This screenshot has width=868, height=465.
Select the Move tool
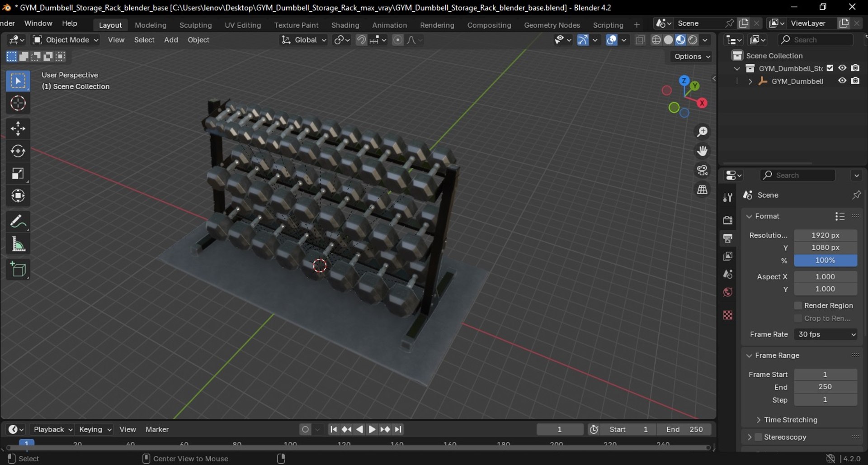tap(18, 129)
